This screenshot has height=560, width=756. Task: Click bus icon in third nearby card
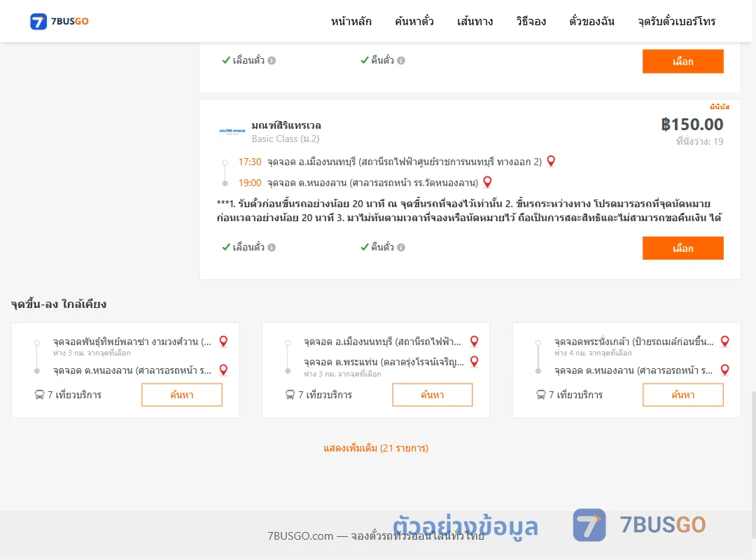point(541,395)
